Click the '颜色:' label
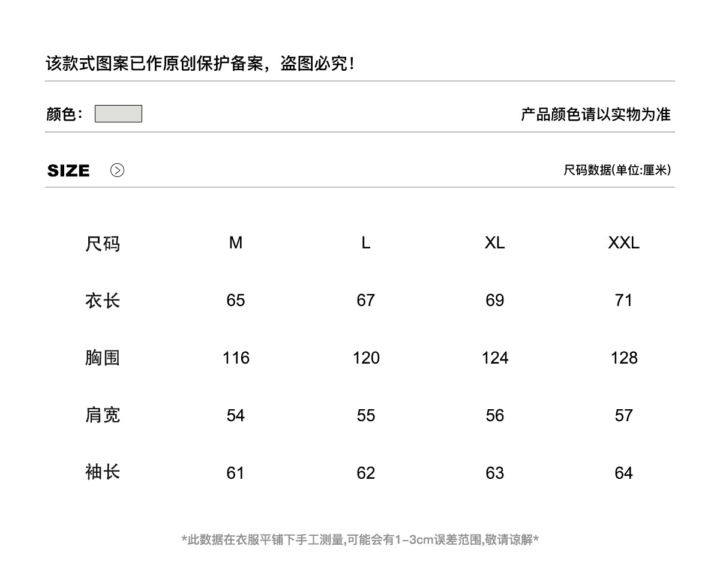 pos(65,113)
